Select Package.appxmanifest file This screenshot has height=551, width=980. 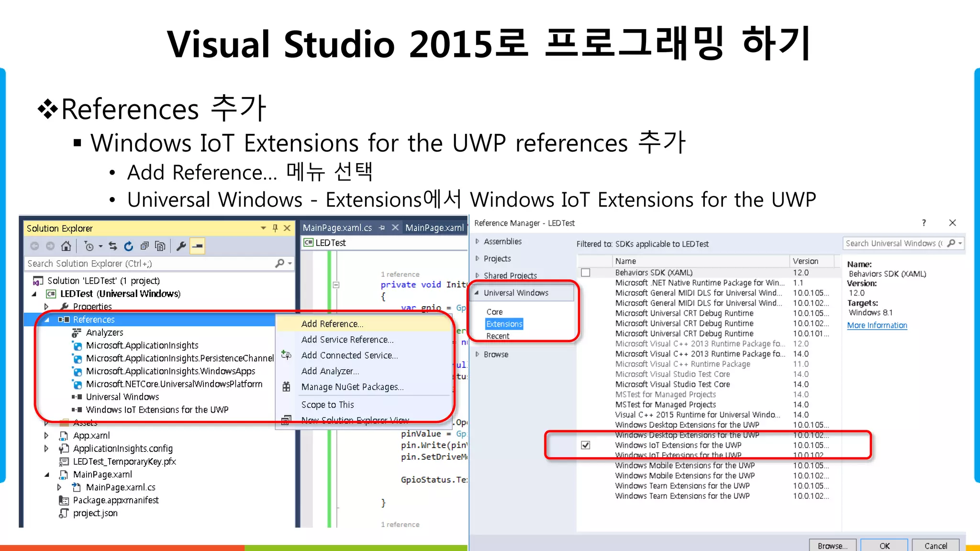(116, 500)
